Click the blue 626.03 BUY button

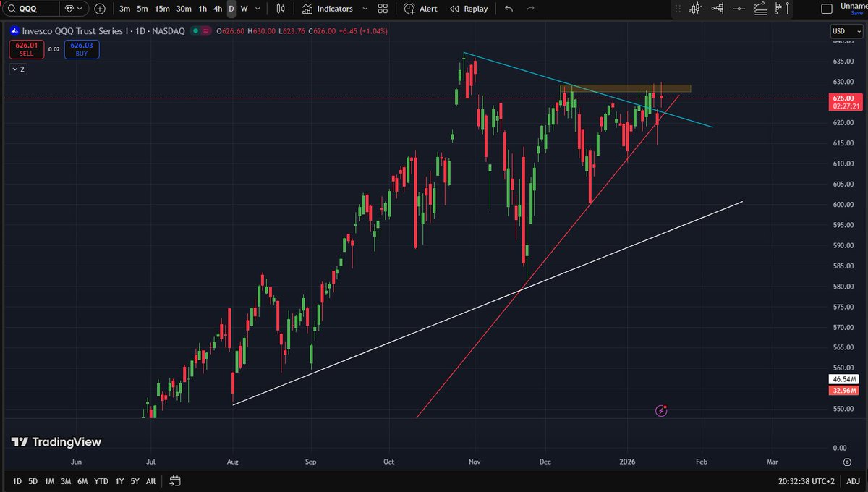(x=81, y=49)
